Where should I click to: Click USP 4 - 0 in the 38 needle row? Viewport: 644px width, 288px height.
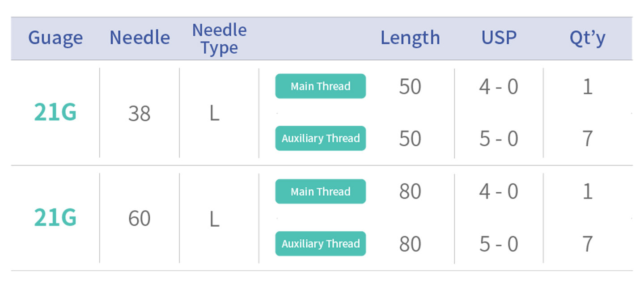499,86
